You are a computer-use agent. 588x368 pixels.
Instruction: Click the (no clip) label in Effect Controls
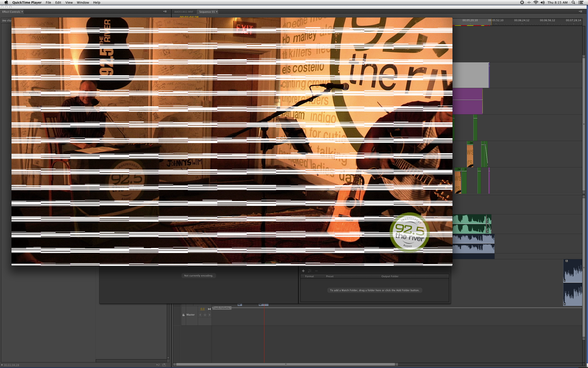7,20
